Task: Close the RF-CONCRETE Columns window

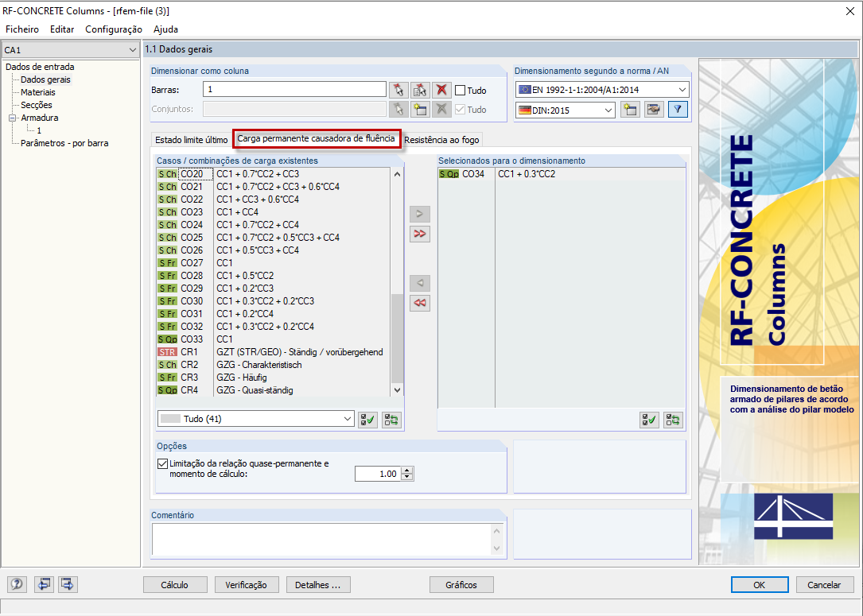Action: [849, 11]
